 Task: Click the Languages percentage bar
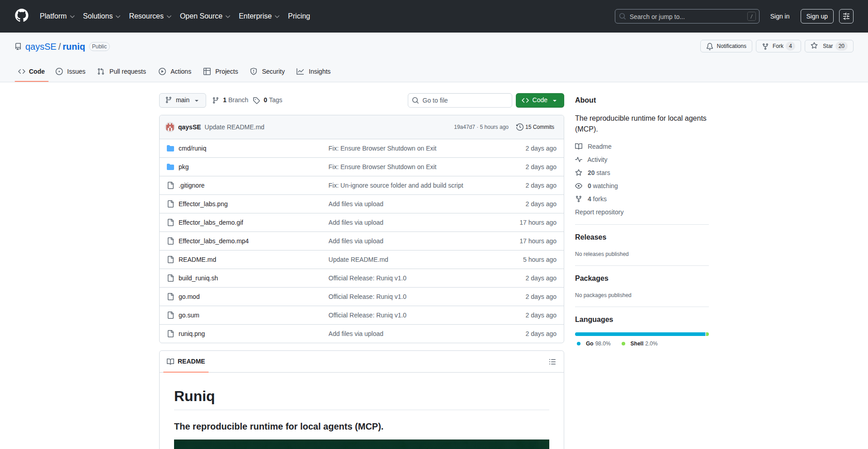pyautogui.click(x=641, y=334)
